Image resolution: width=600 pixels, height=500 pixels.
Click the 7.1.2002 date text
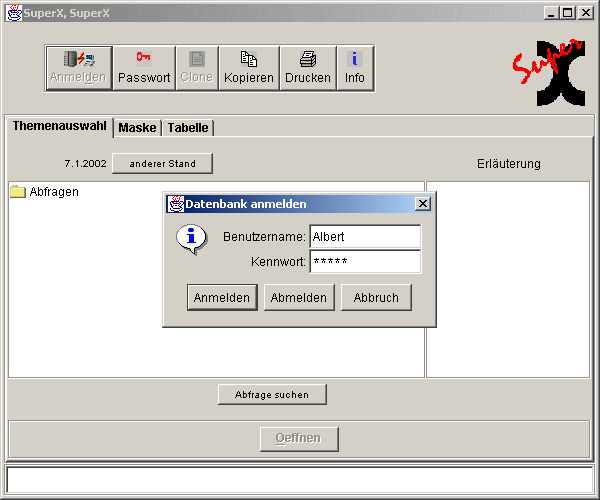coord(85,164)
